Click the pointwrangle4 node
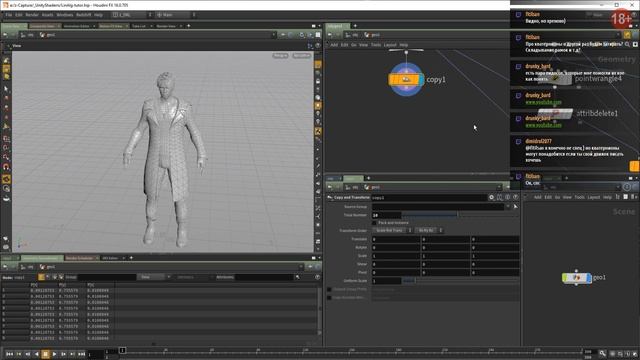The width and height of the screenshot is (640, 360). [x=555, y=78]
